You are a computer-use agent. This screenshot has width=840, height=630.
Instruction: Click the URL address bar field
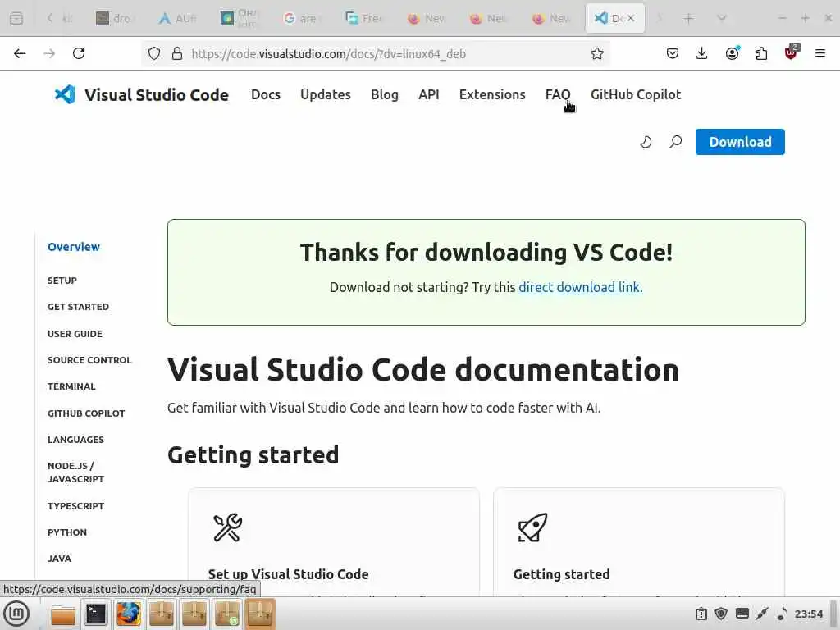(375, 53)
